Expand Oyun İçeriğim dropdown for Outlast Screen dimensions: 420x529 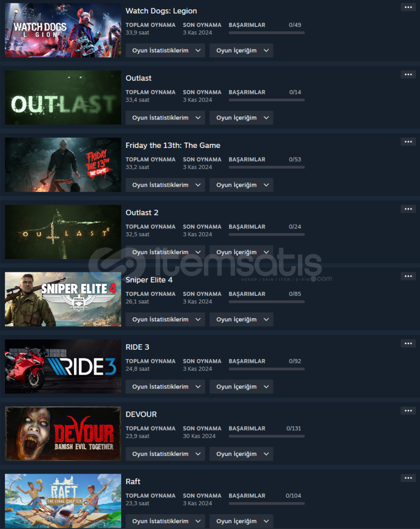pos(242,118)
